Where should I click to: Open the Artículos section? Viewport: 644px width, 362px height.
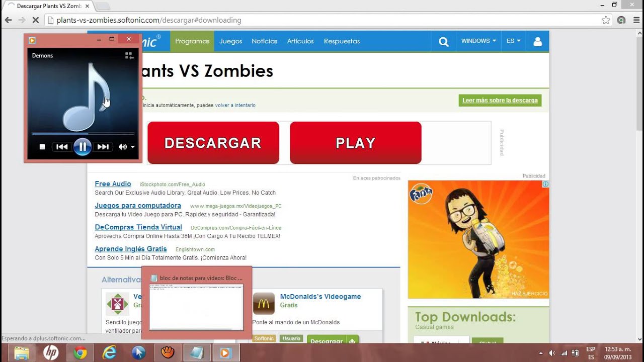[300, 41]
